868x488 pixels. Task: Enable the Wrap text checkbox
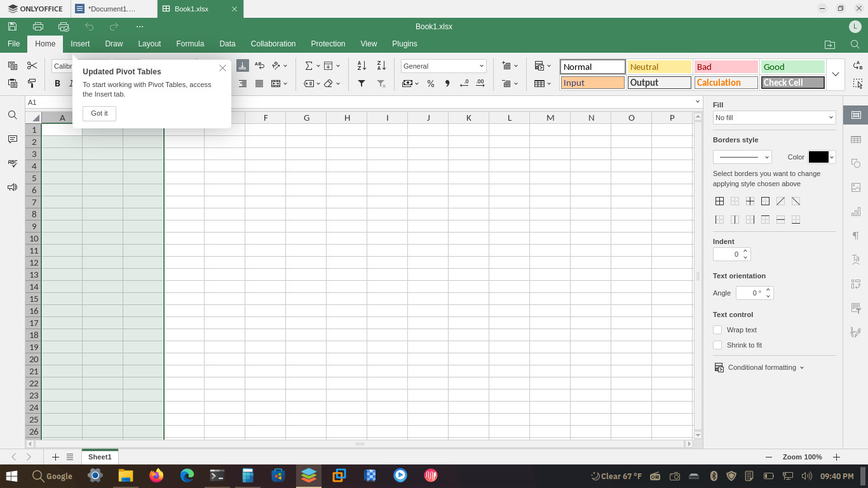click(x=717, y=330)
